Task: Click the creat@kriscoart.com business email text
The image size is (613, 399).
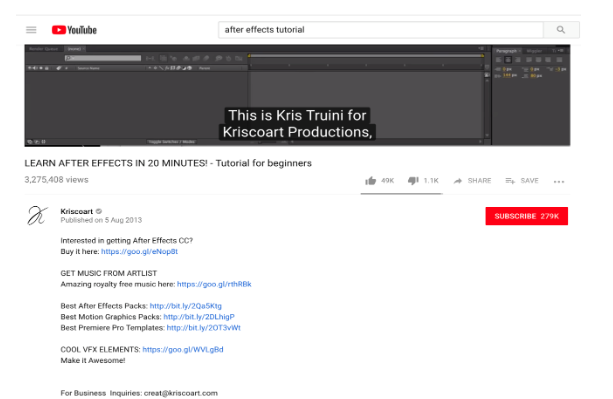Action: point(181,393)
